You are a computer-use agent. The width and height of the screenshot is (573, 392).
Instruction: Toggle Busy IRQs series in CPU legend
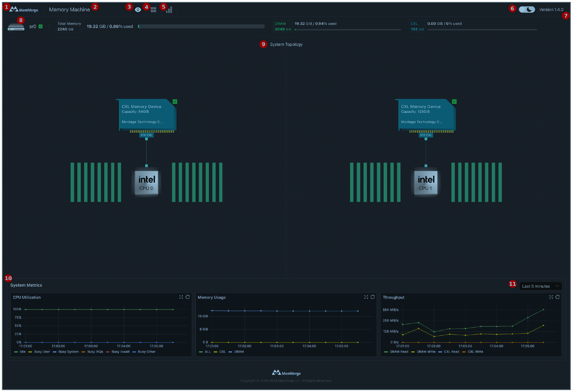92,352
